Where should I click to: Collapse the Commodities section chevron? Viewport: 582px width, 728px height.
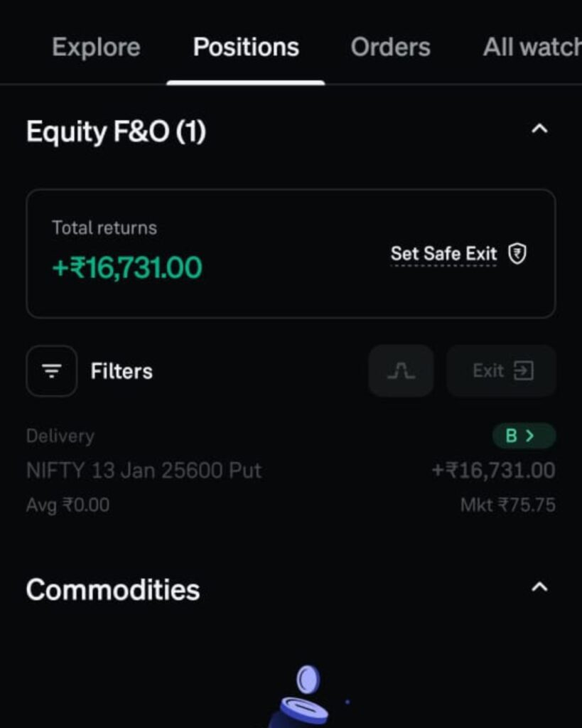pyautogui.click(x=539, y=587)
